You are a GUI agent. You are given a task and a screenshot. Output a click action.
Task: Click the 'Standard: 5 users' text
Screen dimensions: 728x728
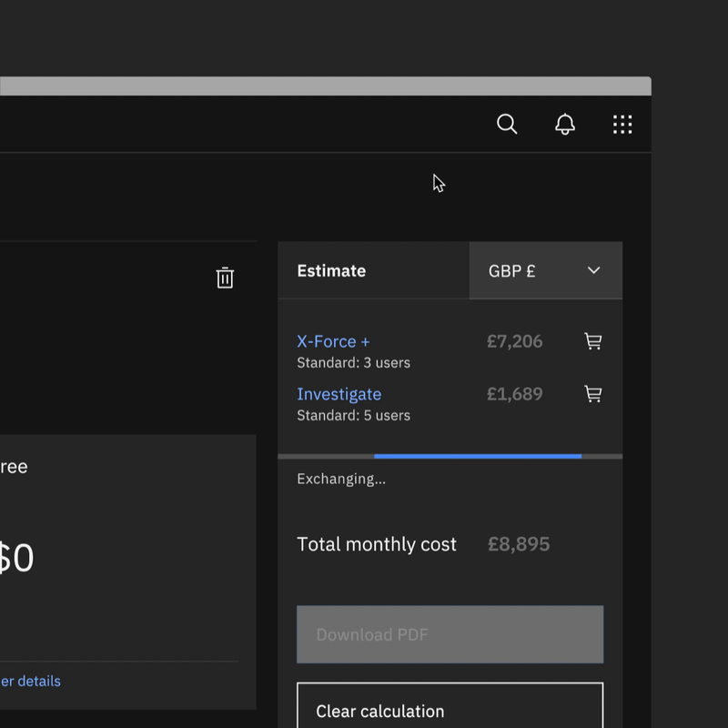point(353,415)
